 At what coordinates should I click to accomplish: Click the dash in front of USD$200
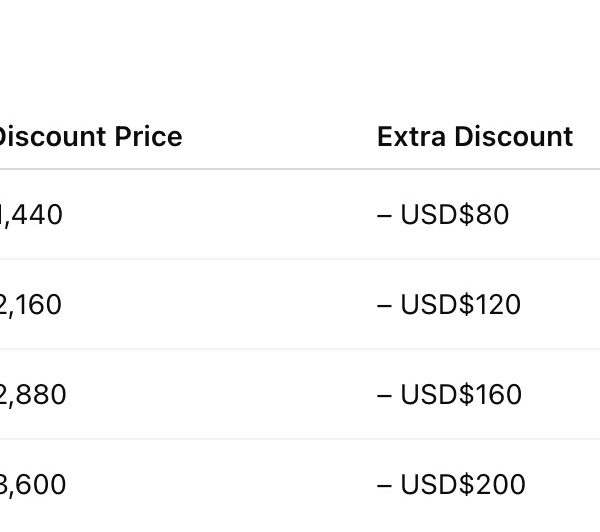[384, 485]
